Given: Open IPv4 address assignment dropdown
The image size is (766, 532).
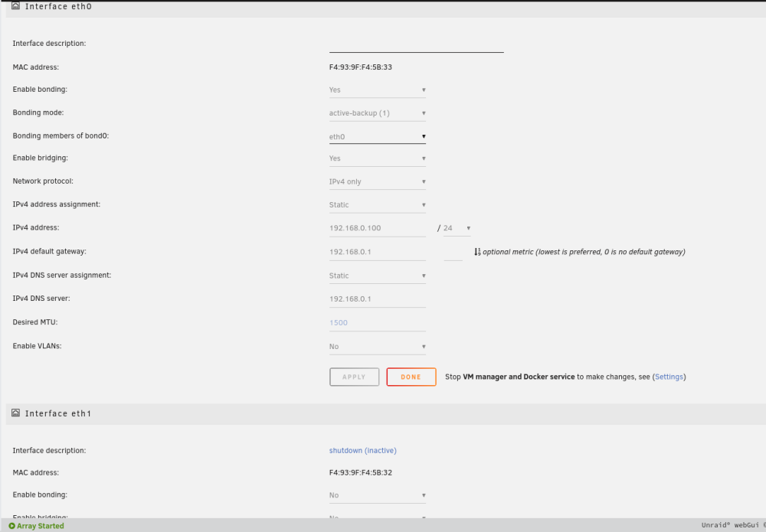Looking at the screenshot, I should [377, 205].
